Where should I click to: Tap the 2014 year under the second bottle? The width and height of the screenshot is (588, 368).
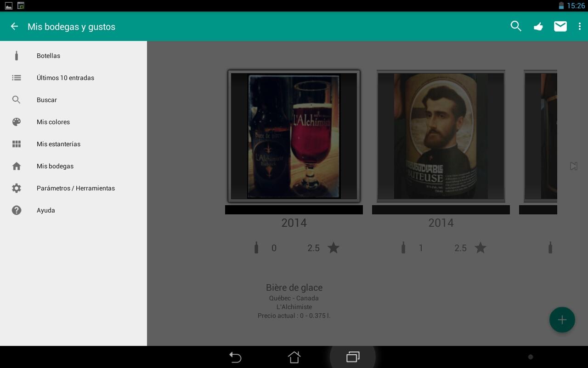[441, 223]
